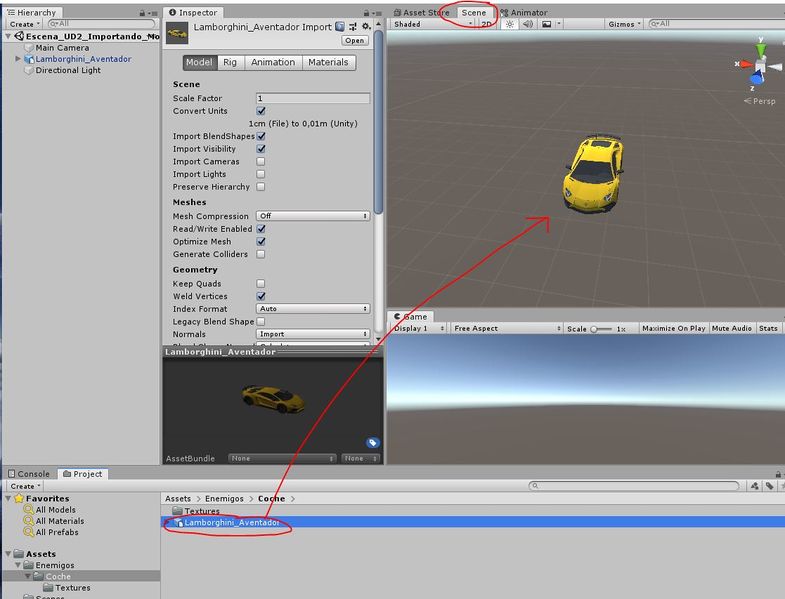Screen dimensions: 785x599
Task: Toggle scene audio speaker icon
Action: [x=528, y=24]
